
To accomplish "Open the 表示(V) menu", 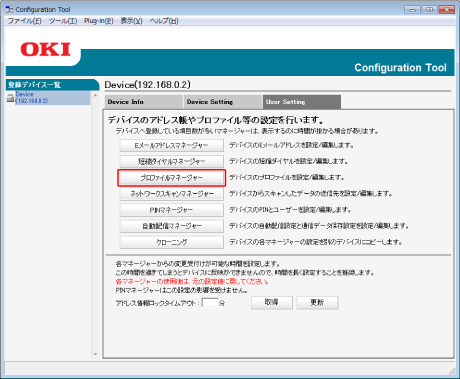I will pyautogui.click(x=132, y=21).
